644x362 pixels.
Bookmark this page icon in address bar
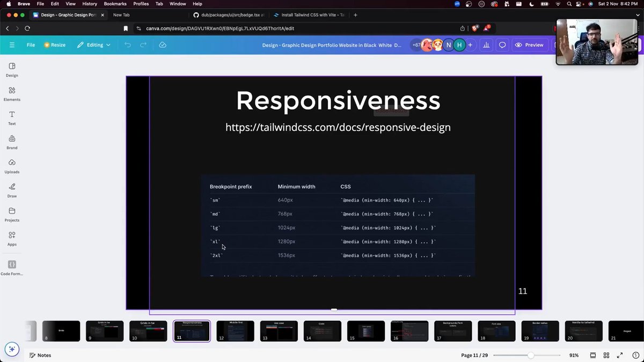coord(126,28)
